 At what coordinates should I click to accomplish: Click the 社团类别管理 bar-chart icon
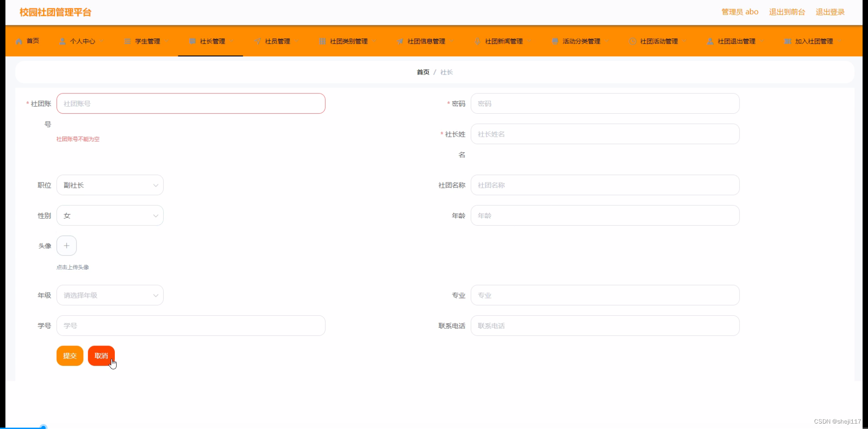323,41
